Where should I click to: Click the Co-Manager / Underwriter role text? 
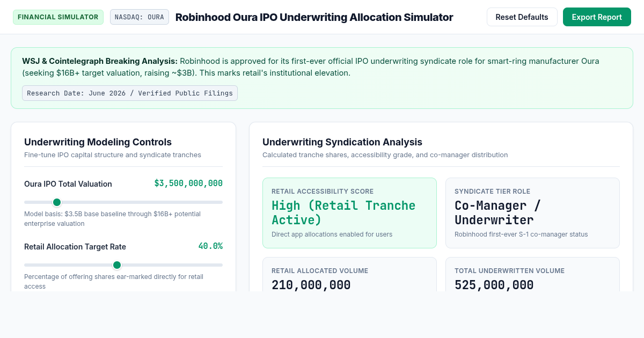point(497,213)
